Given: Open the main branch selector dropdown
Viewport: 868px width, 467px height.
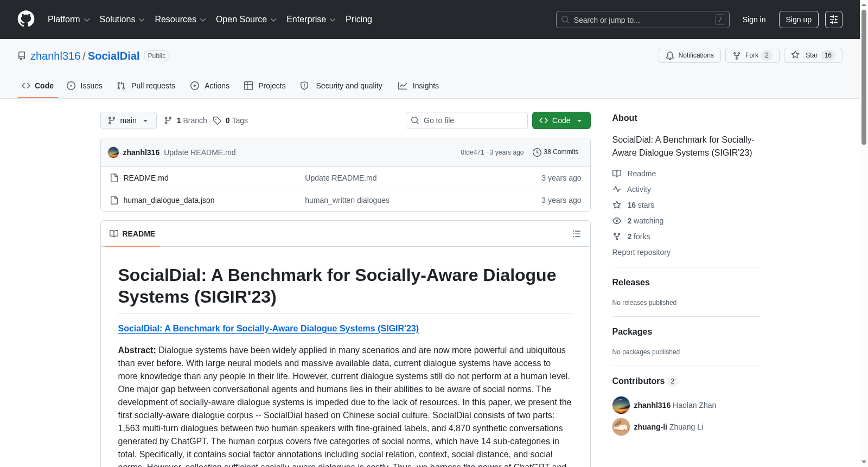Looking at the screenshot, I should (x=129, y=120).
